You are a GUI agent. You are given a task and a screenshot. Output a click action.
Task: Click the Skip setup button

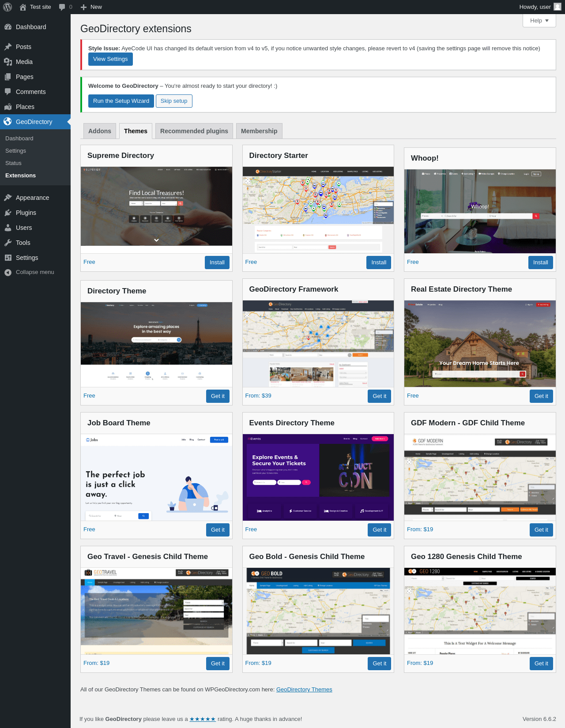(x=174, y=101)
